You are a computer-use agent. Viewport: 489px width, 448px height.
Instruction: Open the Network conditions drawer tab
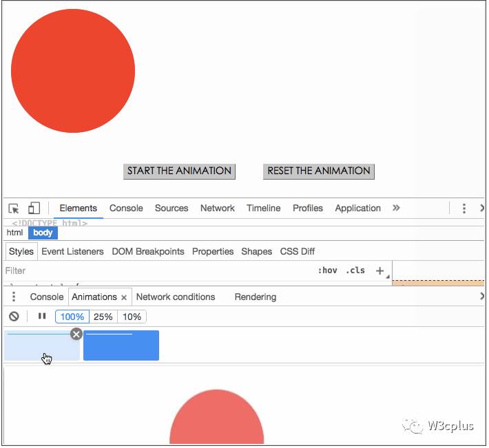click(176, 297)
